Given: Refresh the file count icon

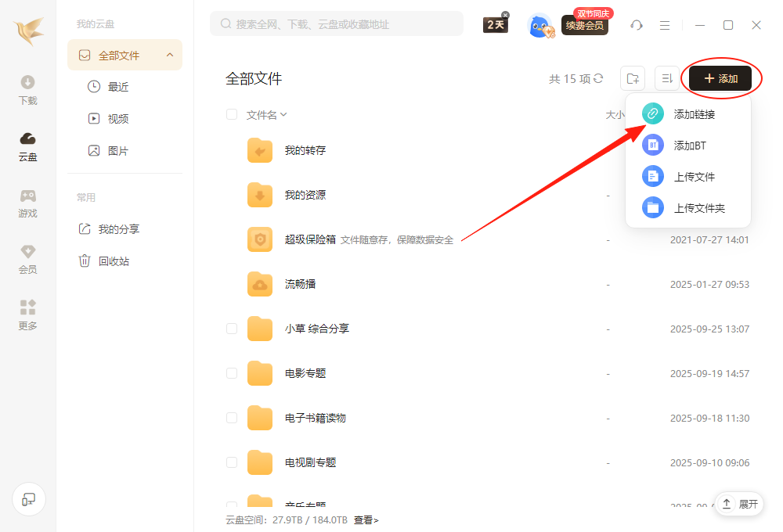Looking at the screenshot, I should click(599, 78).
